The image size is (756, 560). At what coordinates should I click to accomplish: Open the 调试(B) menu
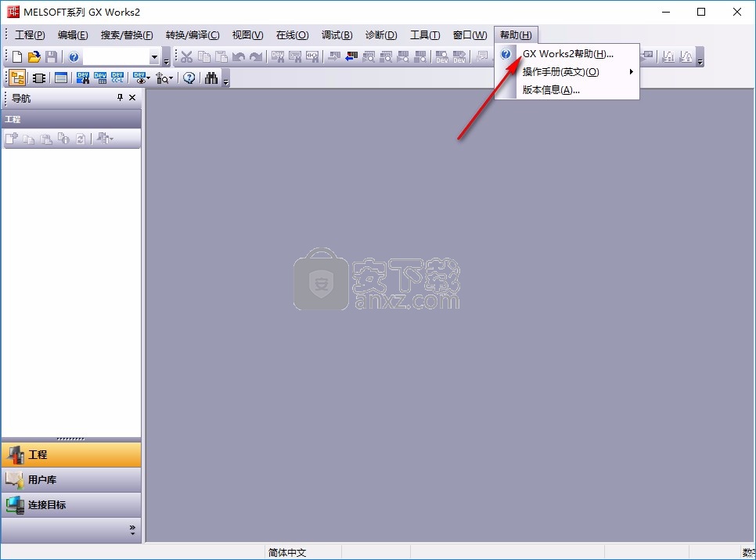click(337, 34)
